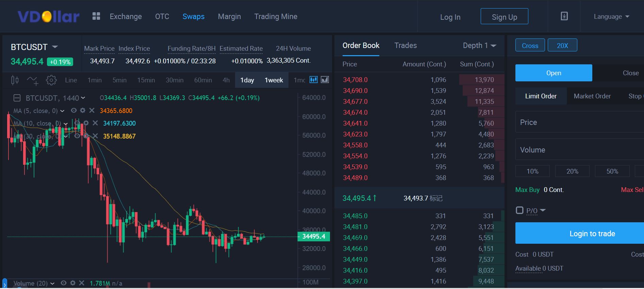This screenshot has width=644, height=289.
Task: Click the Sign Up button
Action: pyautogui.click(x=504, y=17)
